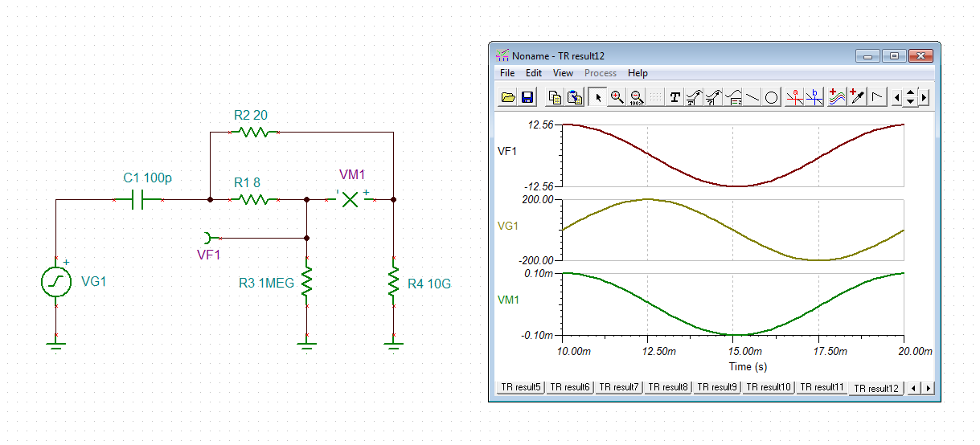980x445 pixels.
Task: Click the Paste clipboard icon
Action: 574,97
